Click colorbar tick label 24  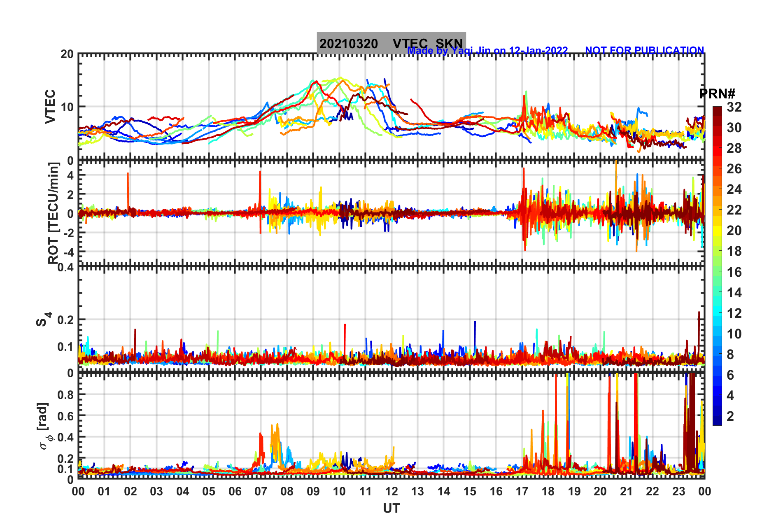[734, 189]
